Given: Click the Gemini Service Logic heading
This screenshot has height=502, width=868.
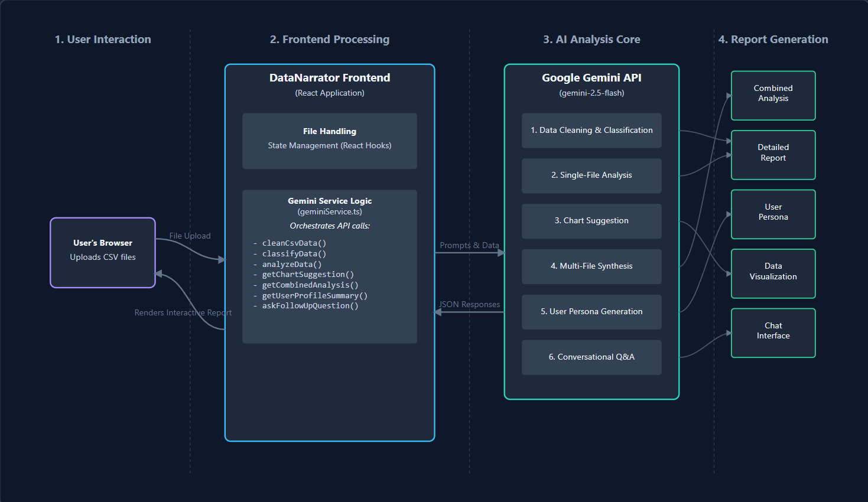Looking at the screenshot, I should (330, 201).
